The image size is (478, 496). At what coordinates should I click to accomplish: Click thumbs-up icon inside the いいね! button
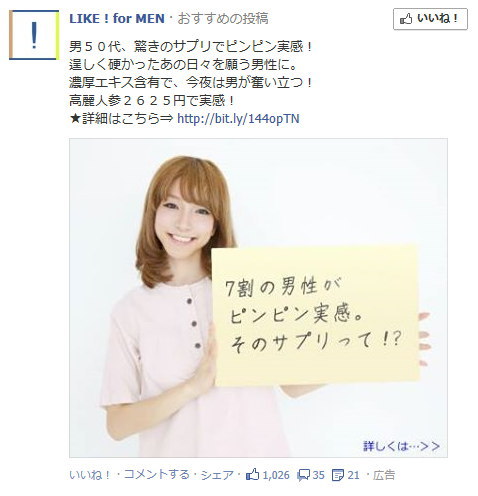point(406,19)
